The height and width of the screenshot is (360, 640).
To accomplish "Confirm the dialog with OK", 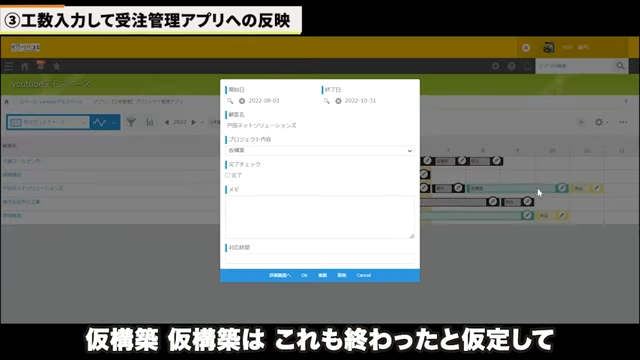I will point(304,276).
